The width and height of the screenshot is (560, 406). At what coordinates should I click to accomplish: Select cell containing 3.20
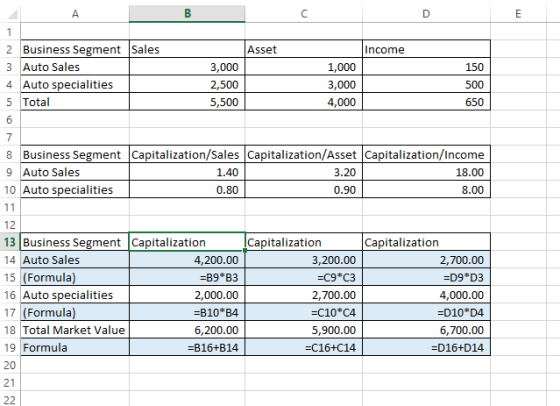coord(304,172)
